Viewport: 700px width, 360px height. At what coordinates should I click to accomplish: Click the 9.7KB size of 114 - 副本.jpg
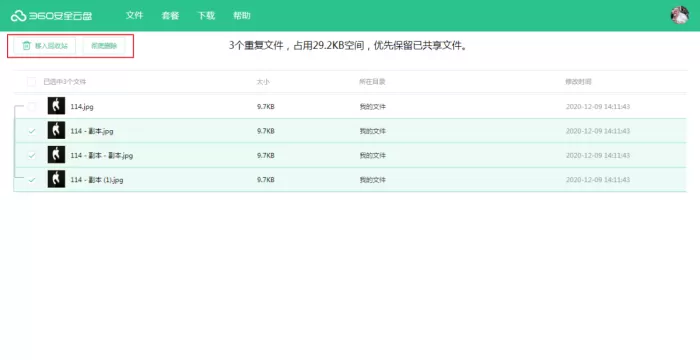[266, 131]
